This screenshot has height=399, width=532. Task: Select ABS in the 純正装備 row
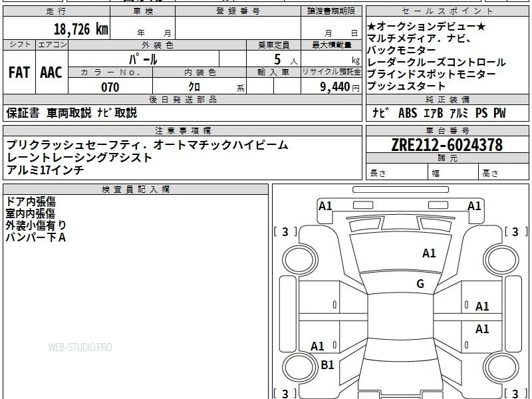[408, 113]
